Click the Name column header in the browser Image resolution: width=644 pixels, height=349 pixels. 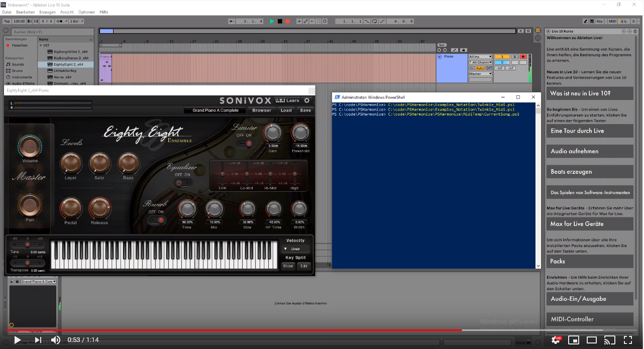point(66,39)
